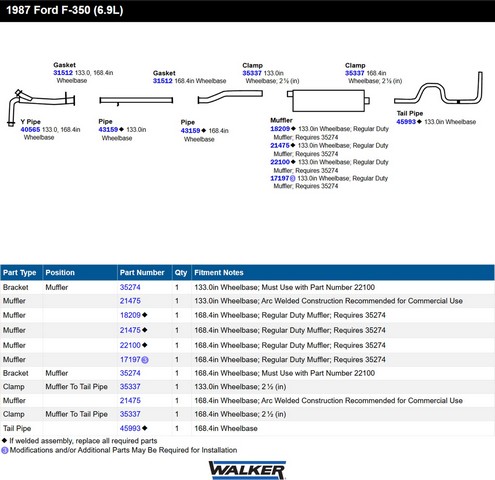
Task: Click the 'Tail Pipe' part type cell
Action: [17, 428]
